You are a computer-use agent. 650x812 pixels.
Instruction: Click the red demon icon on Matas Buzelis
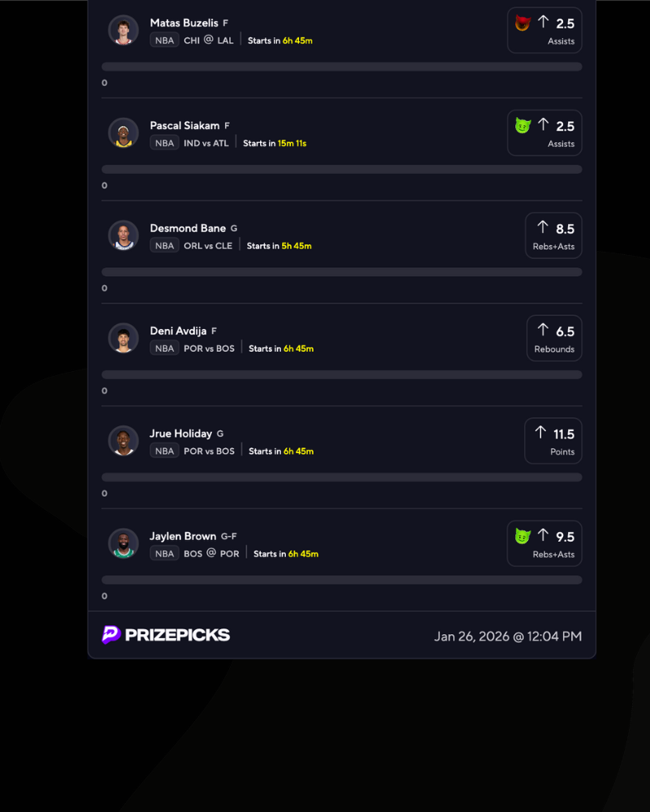click(522, 23)
